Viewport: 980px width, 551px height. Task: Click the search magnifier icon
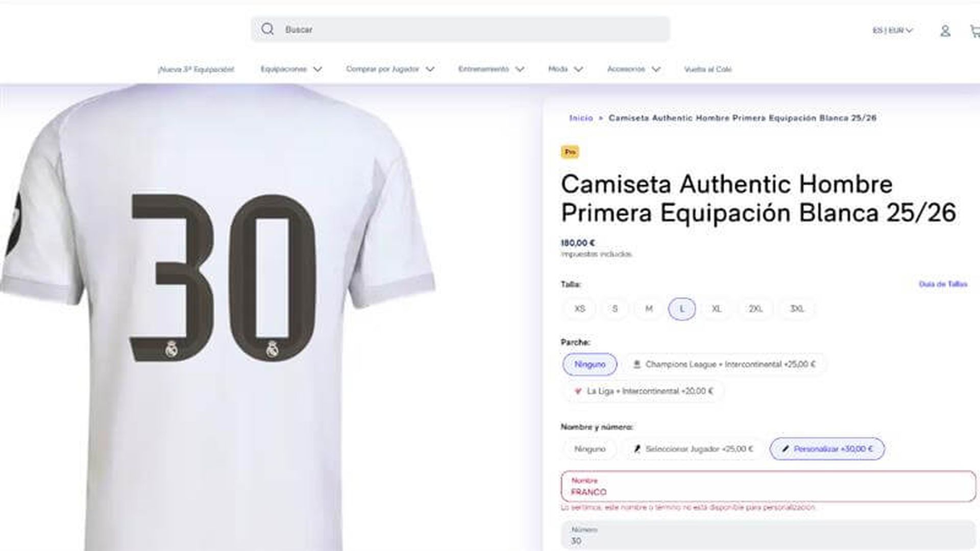267,29
